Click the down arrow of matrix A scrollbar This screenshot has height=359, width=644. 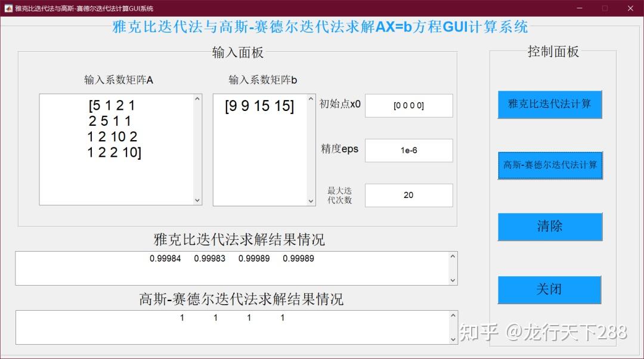coord(197,201)
